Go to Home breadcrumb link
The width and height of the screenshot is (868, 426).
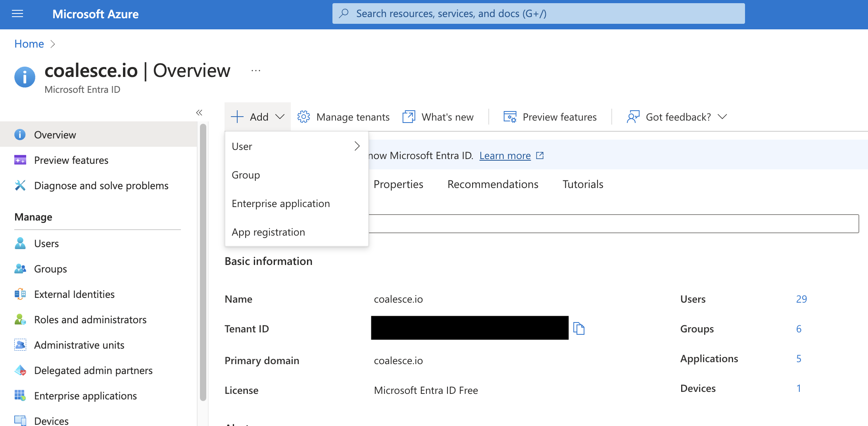click(x=29, y=44)
